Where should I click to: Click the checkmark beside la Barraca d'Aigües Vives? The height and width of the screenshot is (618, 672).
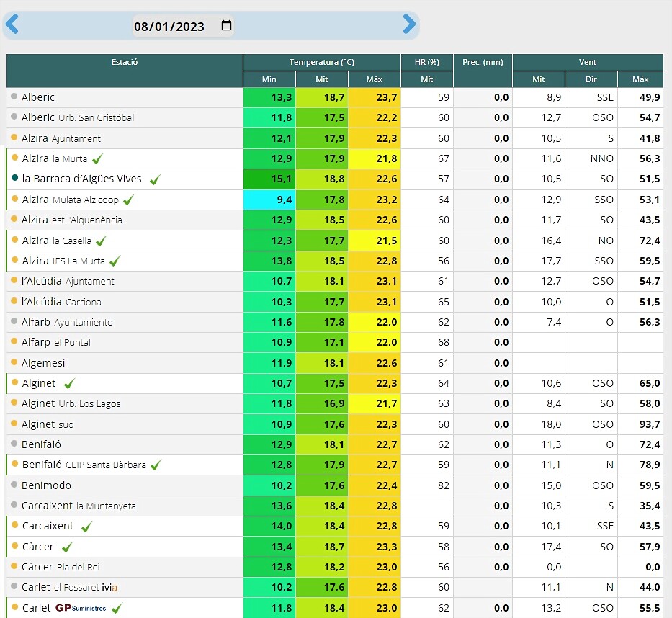[x=155, y=179]
